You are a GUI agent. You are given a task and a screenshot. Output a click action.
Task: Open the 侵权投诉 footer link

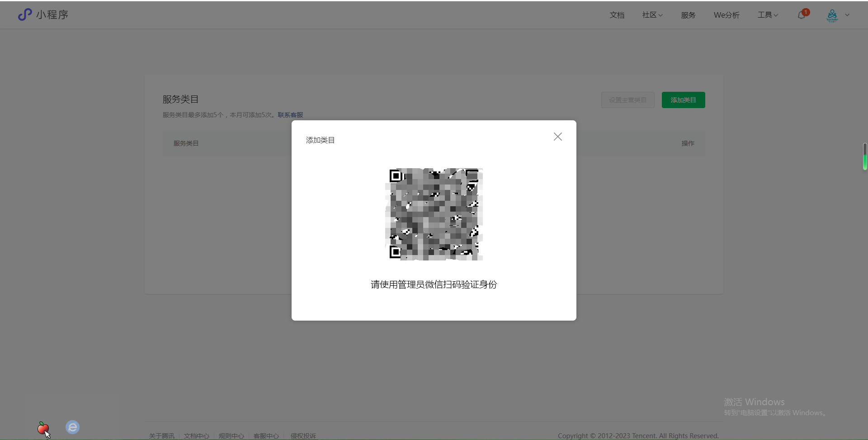point(303,435)
